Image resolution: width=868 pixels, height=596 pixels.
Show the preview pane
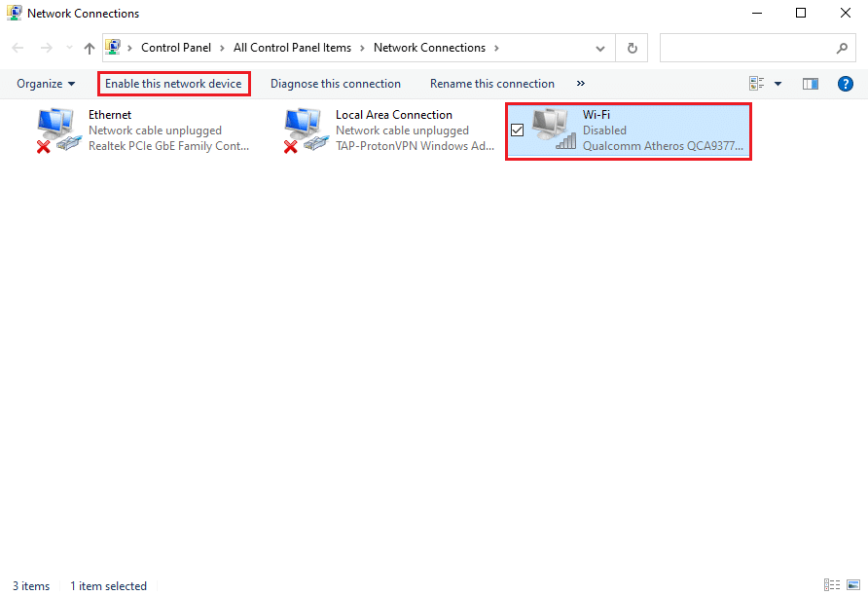[810, 84]
